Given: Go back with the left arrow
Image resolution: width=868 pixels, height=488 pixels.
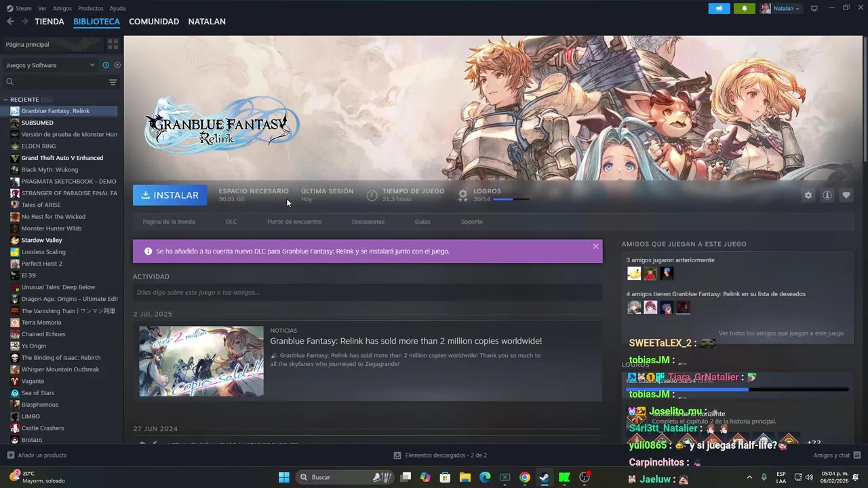Looking at the screenshot, I should tap(10, 22).
